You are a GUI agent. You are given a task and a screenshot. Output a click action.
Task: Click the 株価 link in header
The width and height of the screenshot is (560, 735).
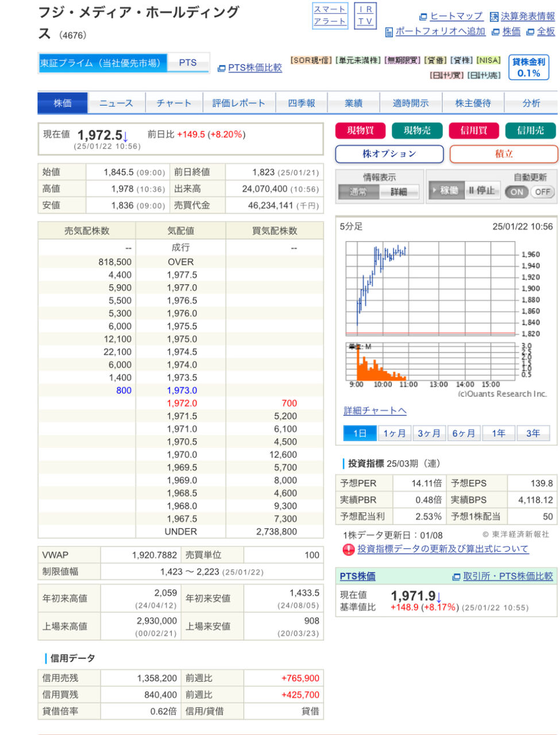[511, 32]
